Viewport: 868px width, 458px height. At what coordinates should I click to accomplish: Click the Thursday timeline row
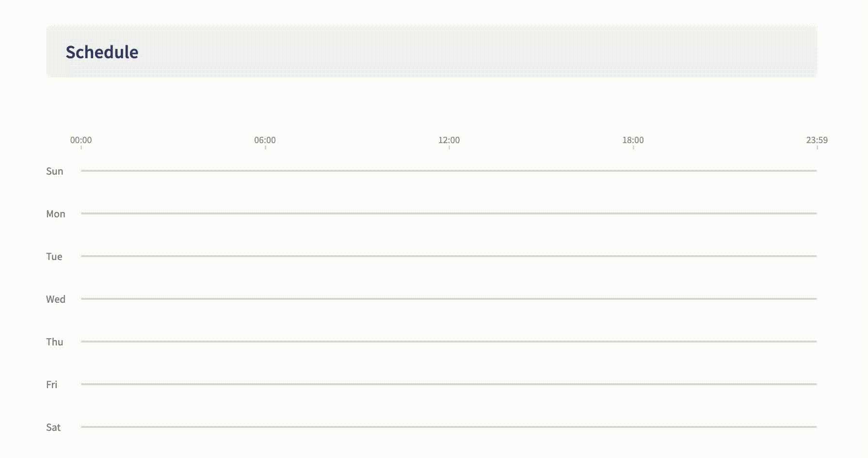[449, 342]
